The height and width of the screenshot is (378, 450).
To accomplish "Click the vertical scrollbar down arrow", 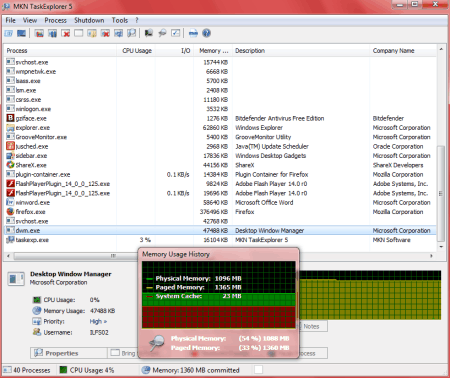I will (441, 247).
